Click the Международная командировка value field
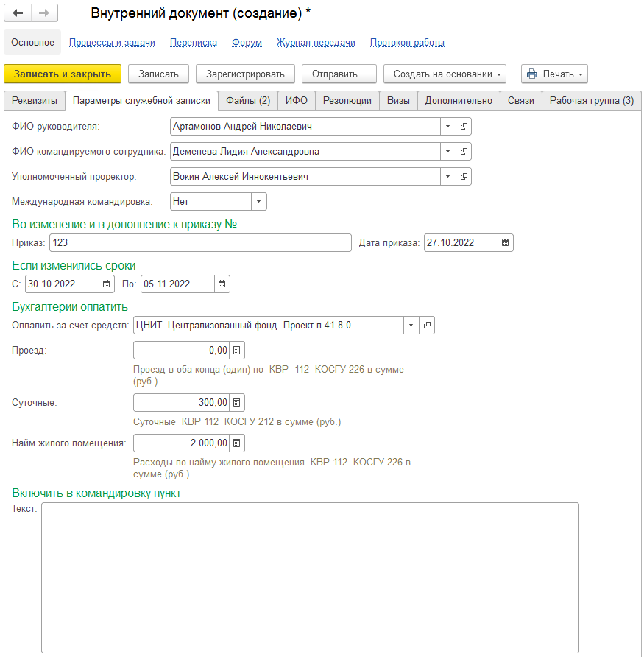This screenshot has width=644, height=657. point(210,202)
